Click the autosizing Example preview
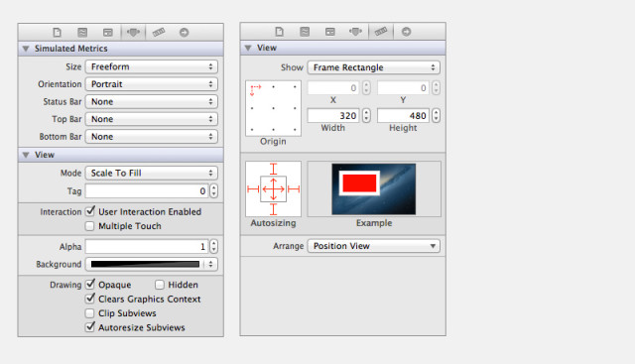This screenshot has width=635, height=364. click(374, 189)
